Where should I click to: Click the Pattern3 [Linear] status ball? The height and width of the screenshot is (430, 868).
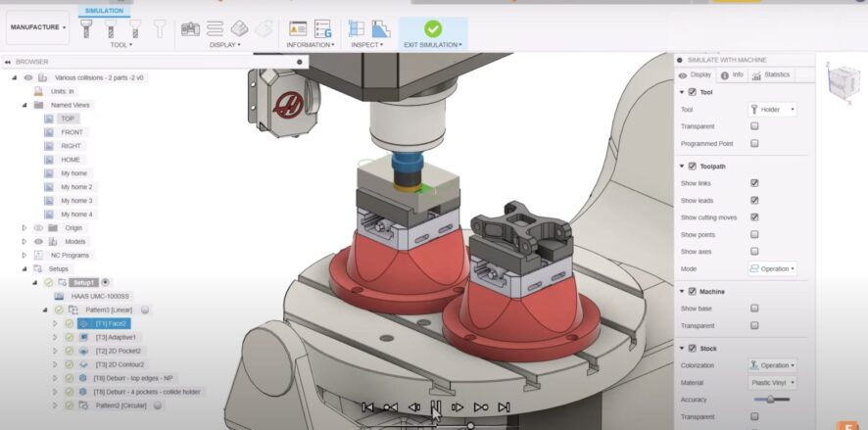144,310
